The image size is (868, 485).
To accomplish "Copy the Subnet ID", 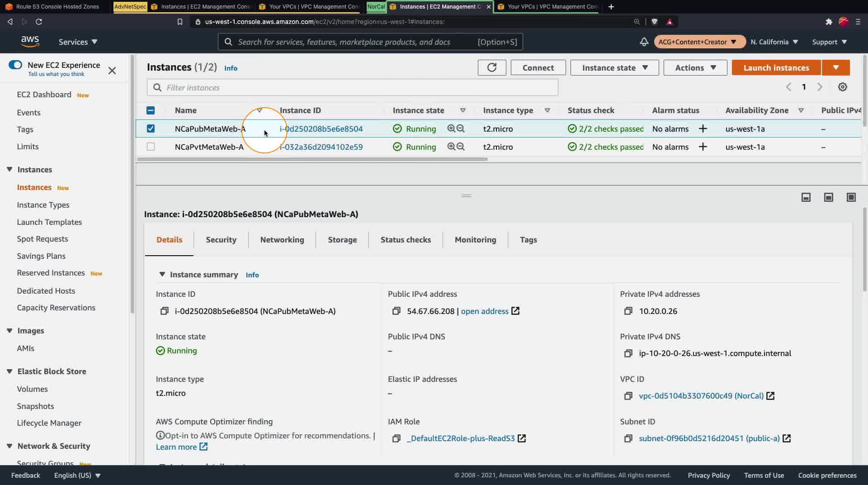I will click(628, 438).
